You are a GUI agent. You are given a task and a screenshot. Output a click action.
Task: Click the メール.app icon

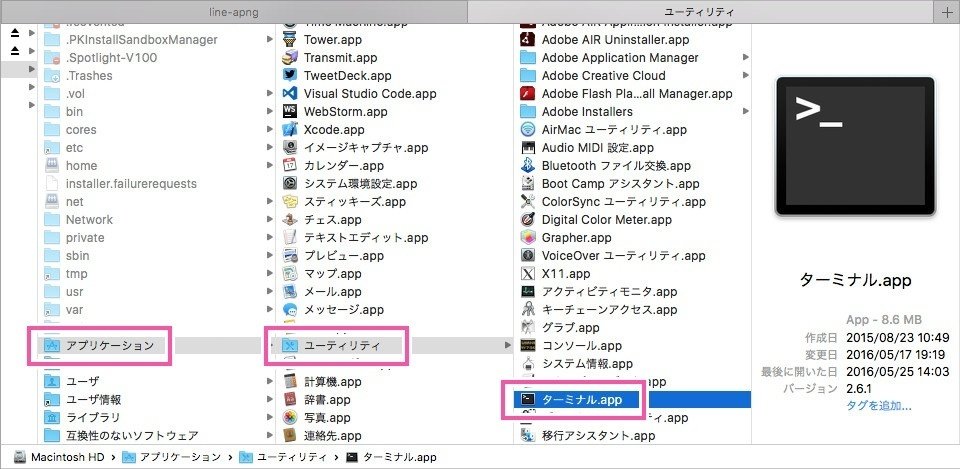(x=290, y=291)
